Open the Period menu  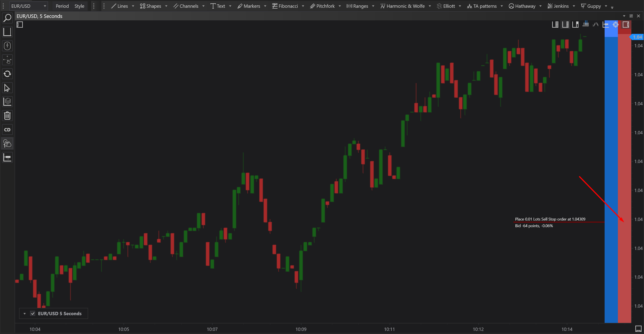[x=62, y=6]
